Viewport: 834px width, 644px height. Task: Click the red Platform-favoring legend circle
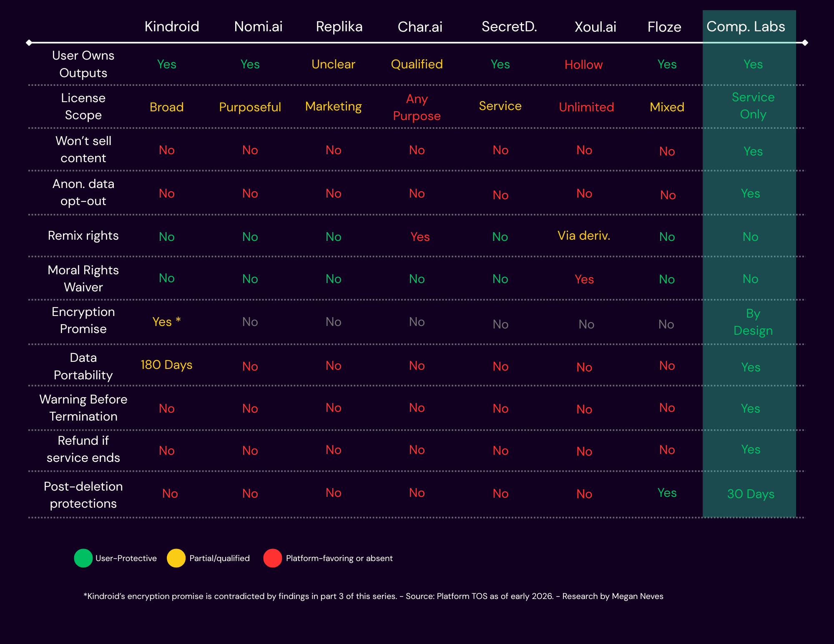pos(273,558)
